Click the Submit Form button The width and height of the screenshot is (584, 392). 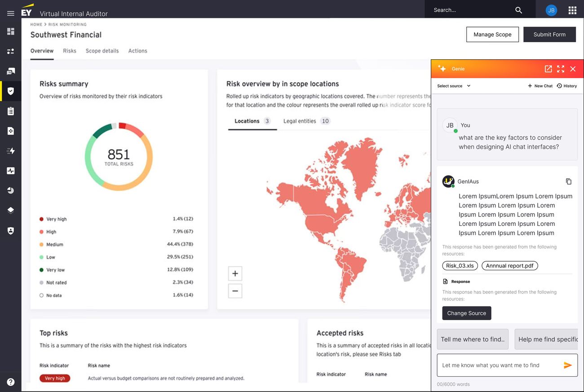pyautogui.click(x=549, y=35)
